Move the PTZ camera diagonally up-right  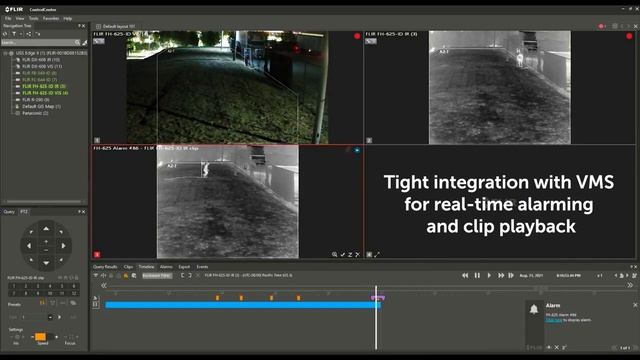pyautogui.click(x=61, y=232)
